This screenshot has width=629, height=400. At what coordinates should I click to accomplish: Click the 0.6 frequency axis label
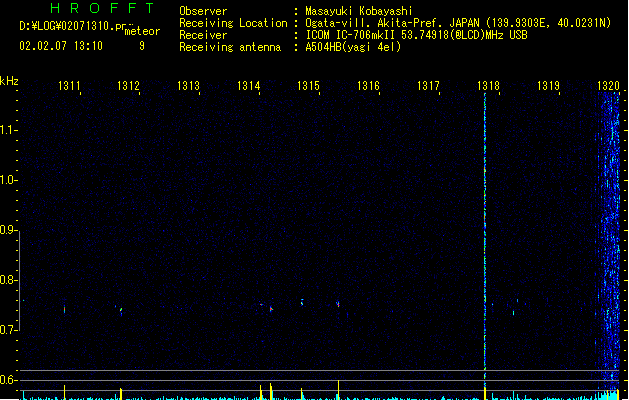8,380
